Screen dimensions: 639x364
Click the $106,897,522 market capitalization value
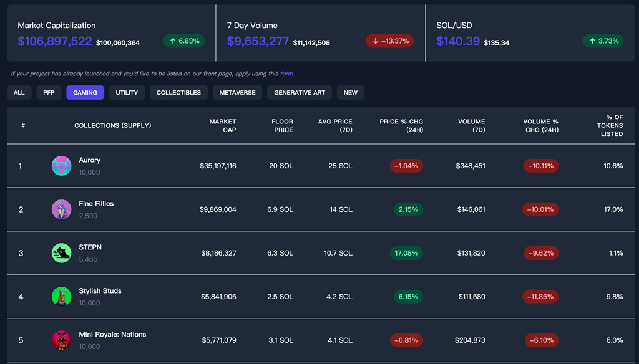tap(55, 41)
